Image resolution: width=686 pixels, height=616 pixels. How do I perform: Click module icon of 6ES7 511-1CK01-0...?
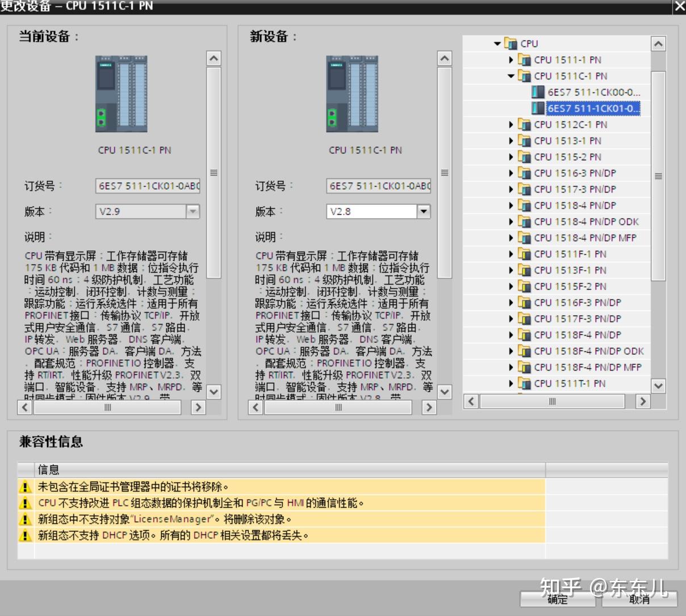pyautogui.click(x=538, y=108)
